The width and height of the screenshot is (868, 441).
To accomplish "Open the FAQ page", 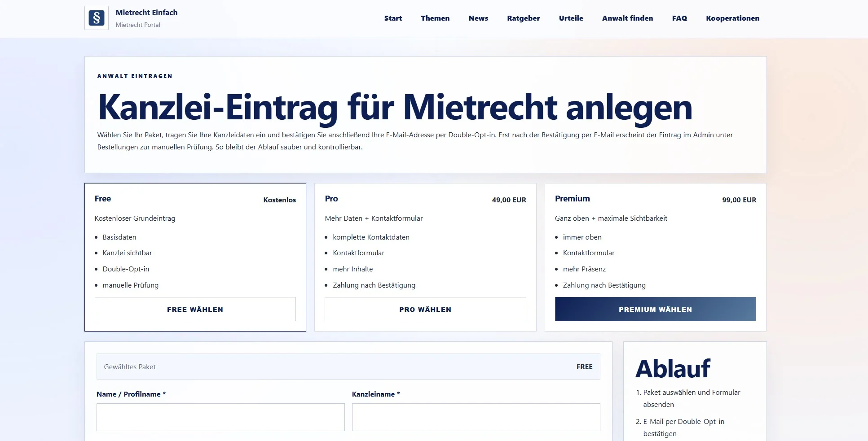I will [x=679, y=18].
